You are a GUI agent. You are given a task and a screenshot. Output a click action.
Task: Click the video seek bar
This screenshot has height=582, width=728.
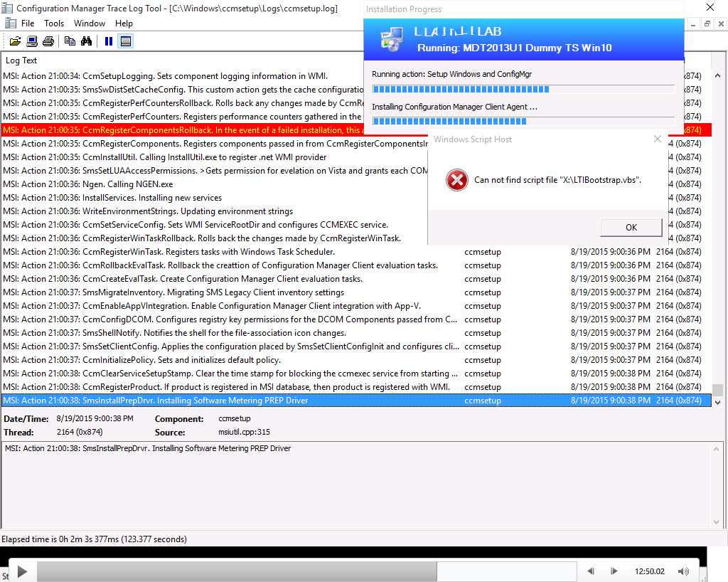point(306,571)
